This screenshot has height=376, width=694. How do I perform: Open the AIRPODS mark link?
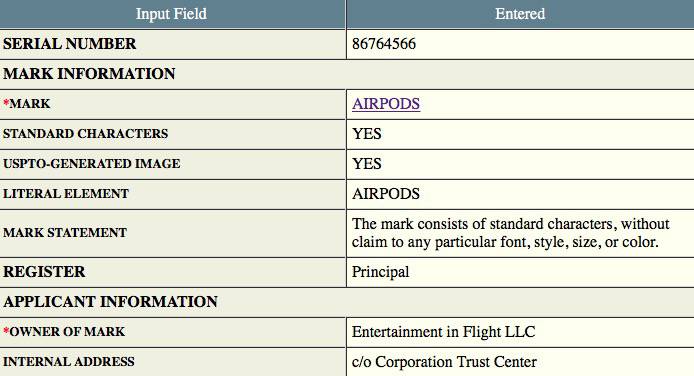click(x=386, y=104)
